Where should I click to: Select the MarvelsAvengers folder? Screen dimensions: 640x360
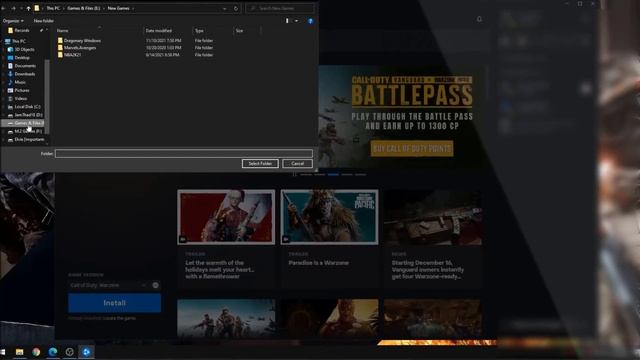pos(80,48)
